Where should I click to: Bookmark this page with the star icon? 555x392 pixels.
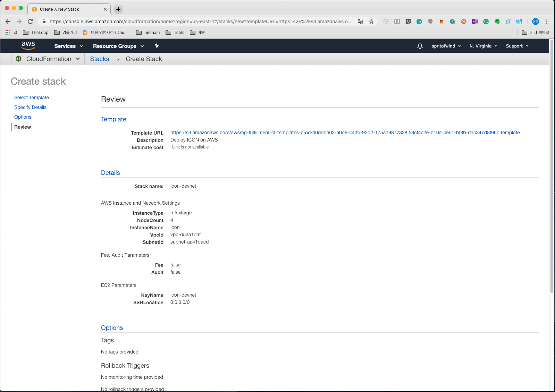(371, 22)
